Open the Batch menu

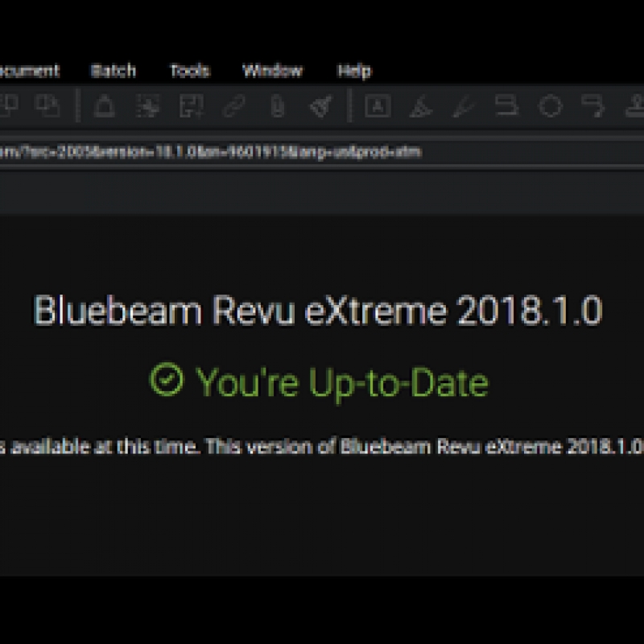(114, 71)
